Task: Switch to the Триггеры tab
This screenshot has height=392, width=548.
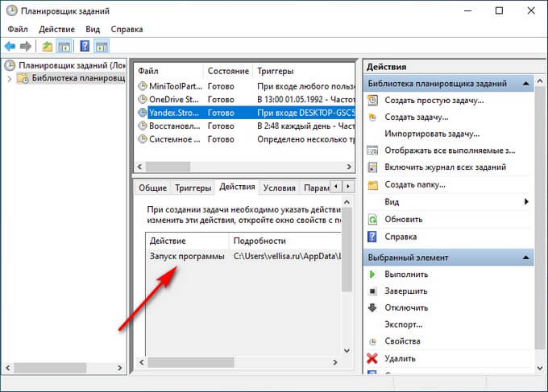Action: coord(193,188)
